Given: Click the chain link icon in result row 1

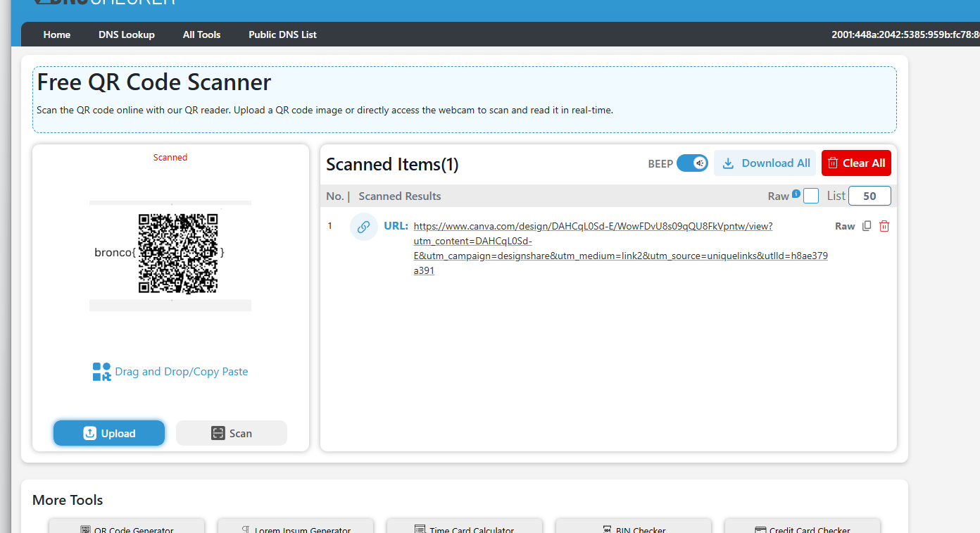Looking at the screenshot, I should [364, 227].
